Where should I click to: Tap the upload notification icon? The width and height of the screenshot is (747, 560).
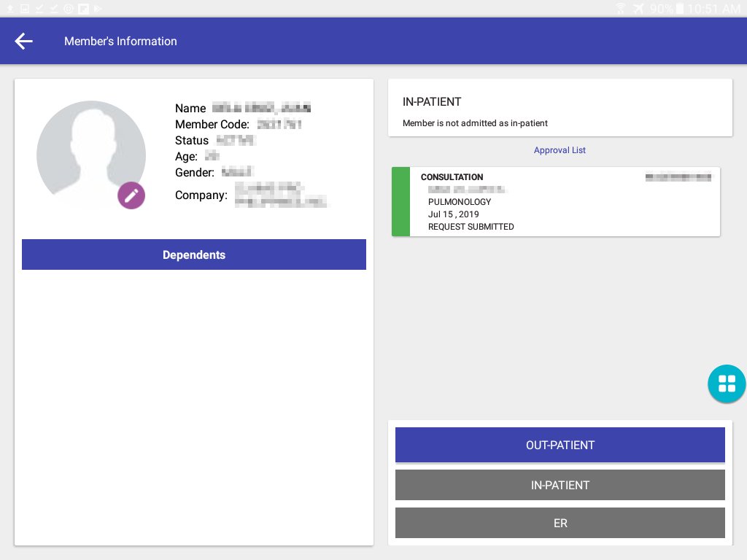point(11,9)
